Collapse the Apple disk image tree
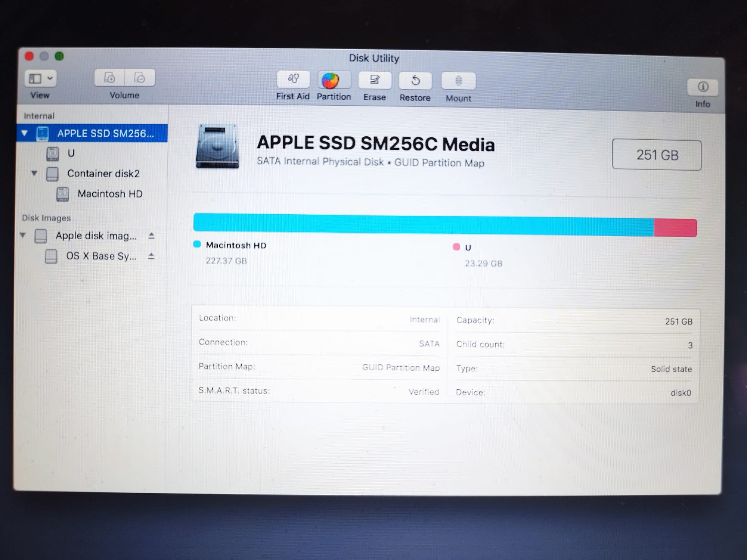 click(x=23, y=235)
